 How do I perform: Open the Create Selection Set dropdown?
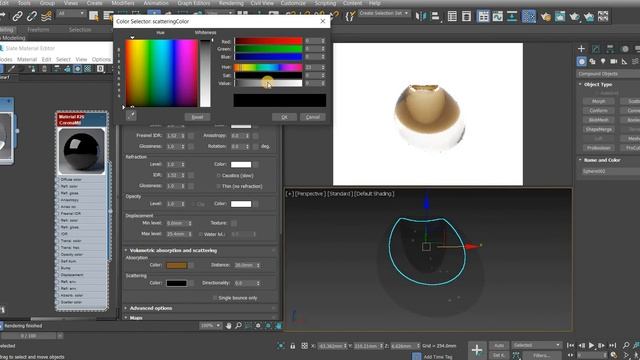384,13
